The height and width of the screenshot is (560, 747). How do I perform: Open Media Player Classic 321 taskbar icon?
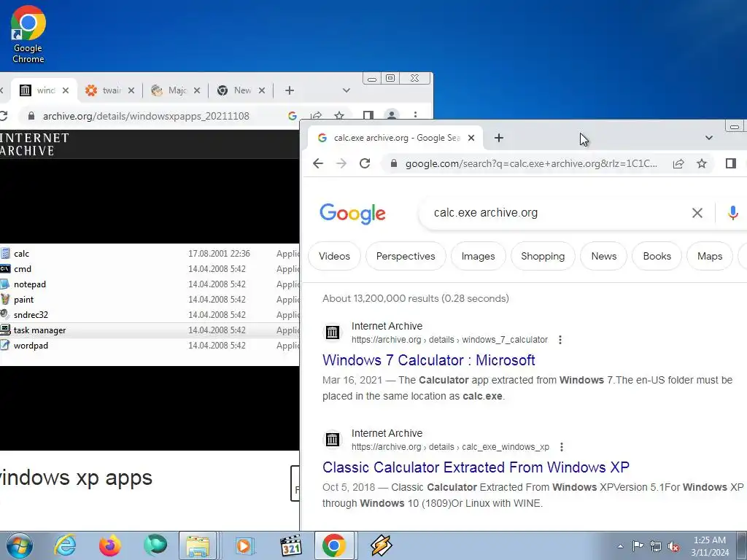coord(290,545)
